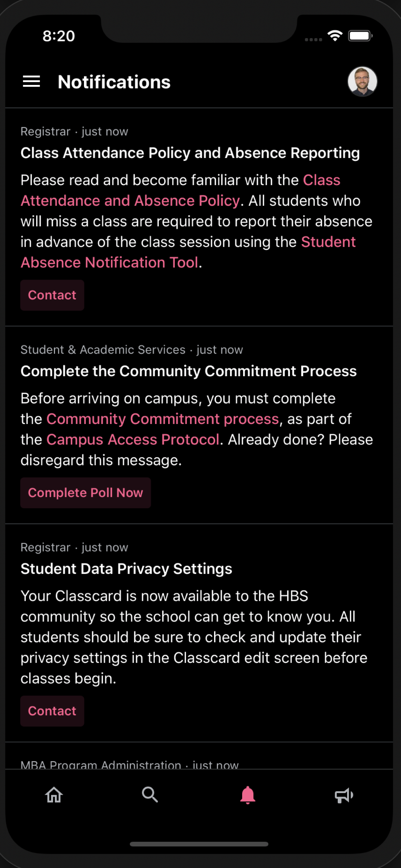This screenshot has width=401, height=868.
Task: Tap the battery status icon
Action: [360, 36]
